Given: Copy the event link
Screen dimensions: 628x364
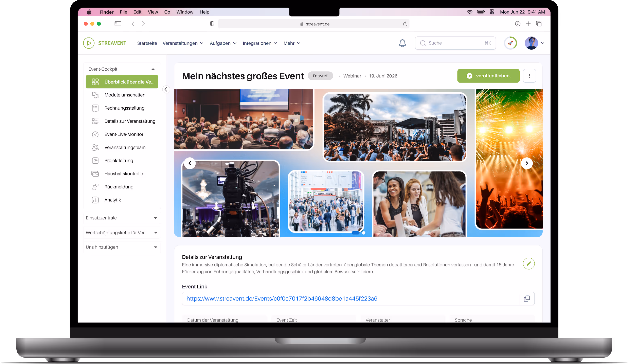Looking at the screenshot, I should (527, 298).
